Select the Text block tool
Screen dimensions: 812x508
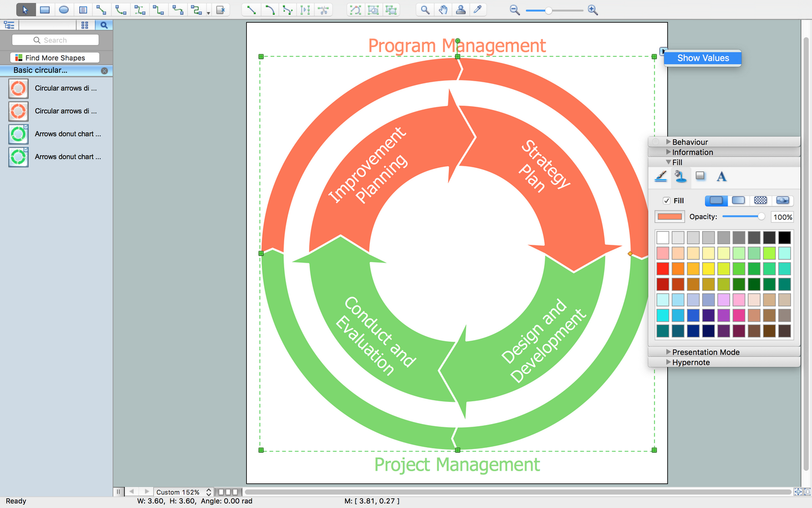tap(82, 9)
